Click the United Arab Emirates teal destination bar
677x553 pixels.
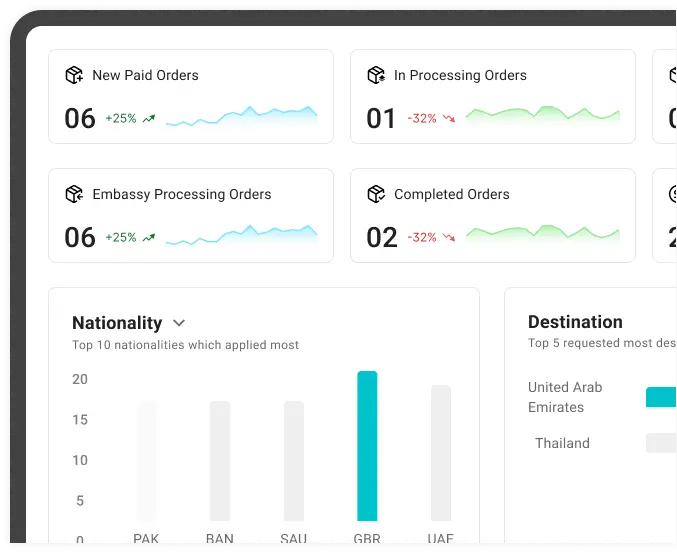pyautogui.click(x=661, y=397)
